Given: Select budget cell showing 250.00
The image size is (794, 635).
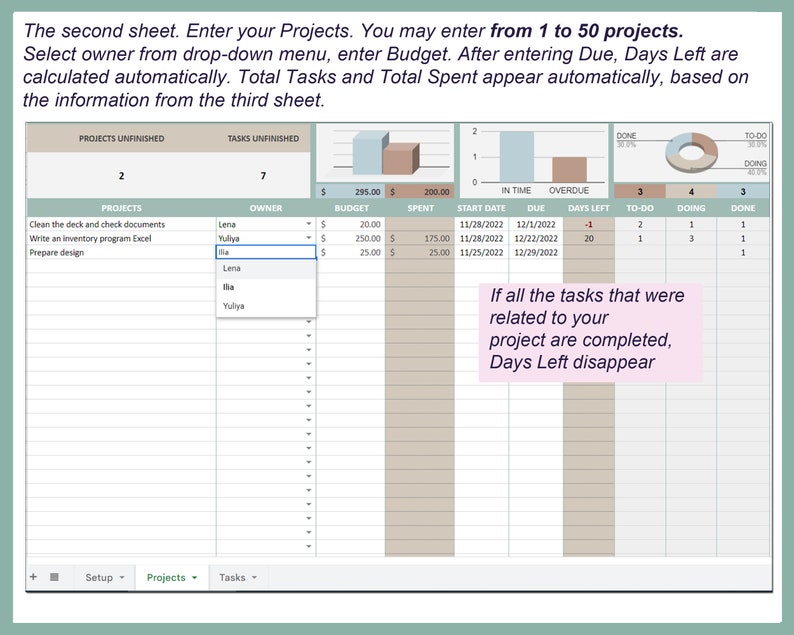Looking at the screenshot, I should [x=350, y=238].
